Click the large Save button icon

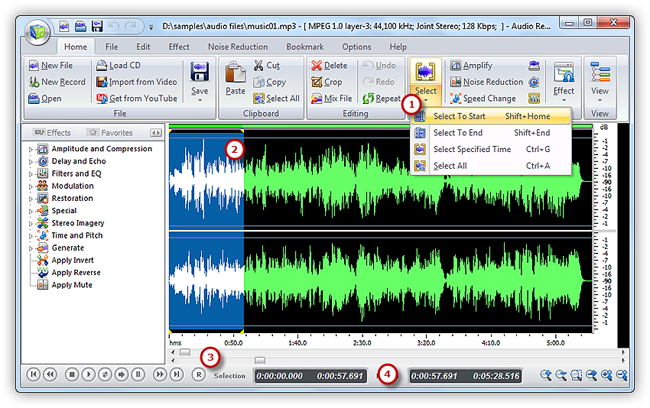point(199,72)
